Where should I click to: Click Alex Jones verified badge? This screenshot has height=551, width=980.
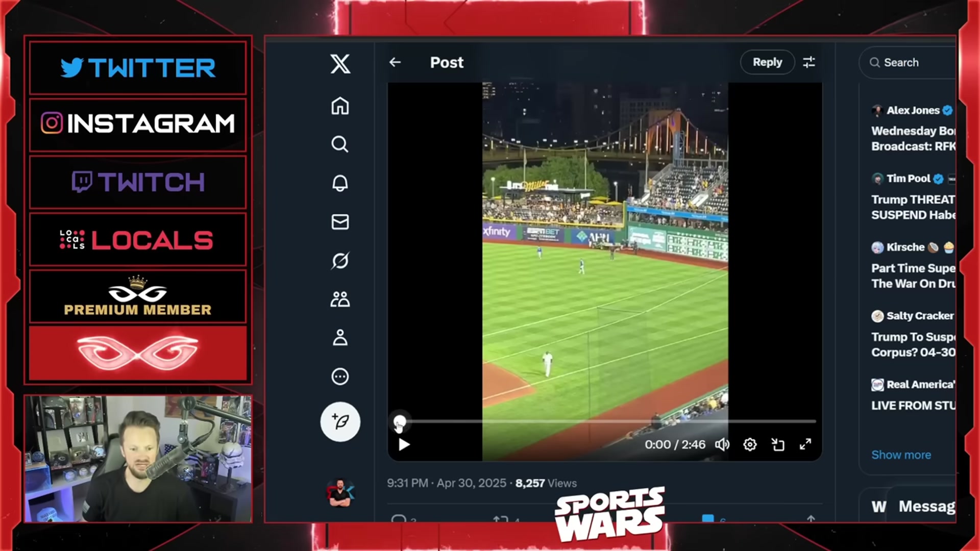(x=948, y=110)
